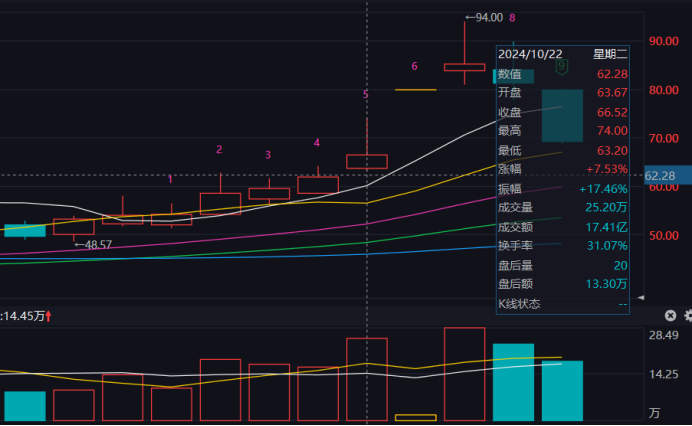Click the tiny yellow volume bar
Viewport: 692px width, 426px height.
coord(415,417)
